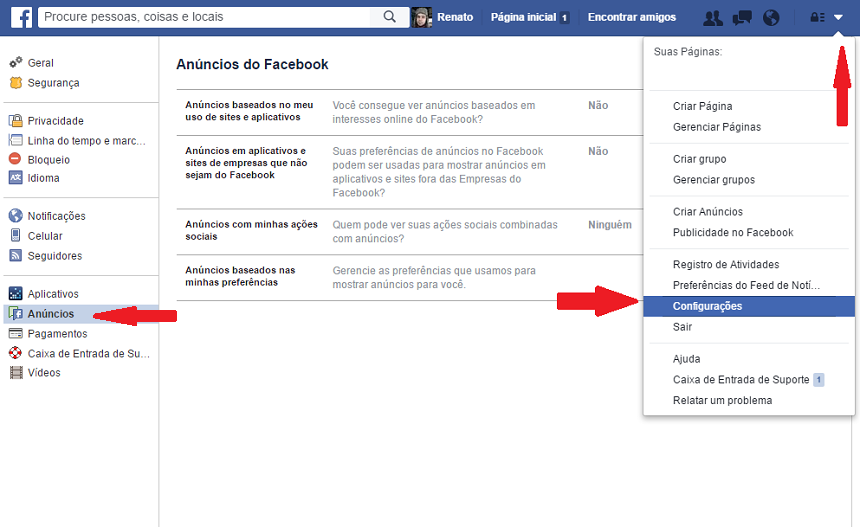The image size is (860, 527).
Task: Click the Aplicativos icon
Action: point(15,293)
